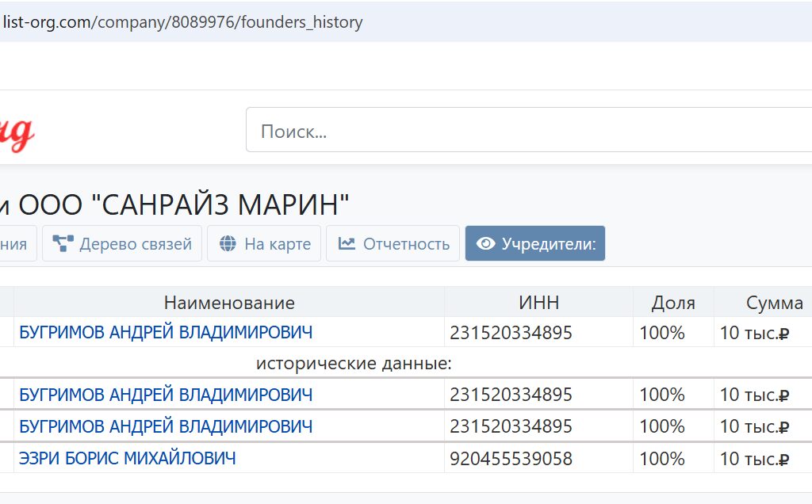
Task: Open the На карте view
Action: pyautogui.click(x=264, y=244)
